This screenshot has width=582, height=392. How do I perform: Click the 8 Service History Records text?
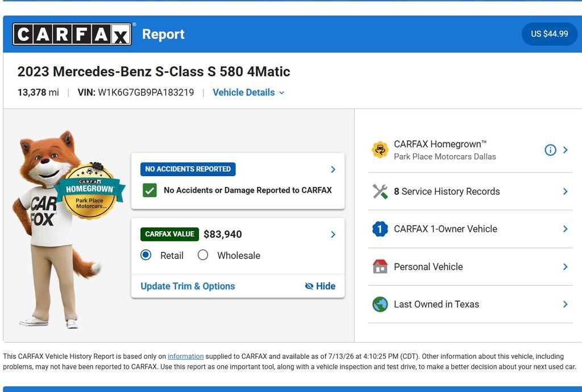447,191
